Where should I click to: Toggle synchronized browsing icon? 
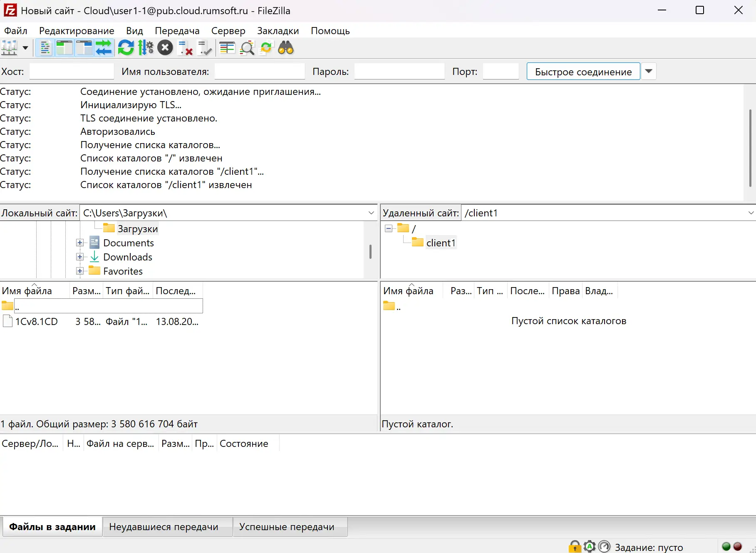[266, 48]
